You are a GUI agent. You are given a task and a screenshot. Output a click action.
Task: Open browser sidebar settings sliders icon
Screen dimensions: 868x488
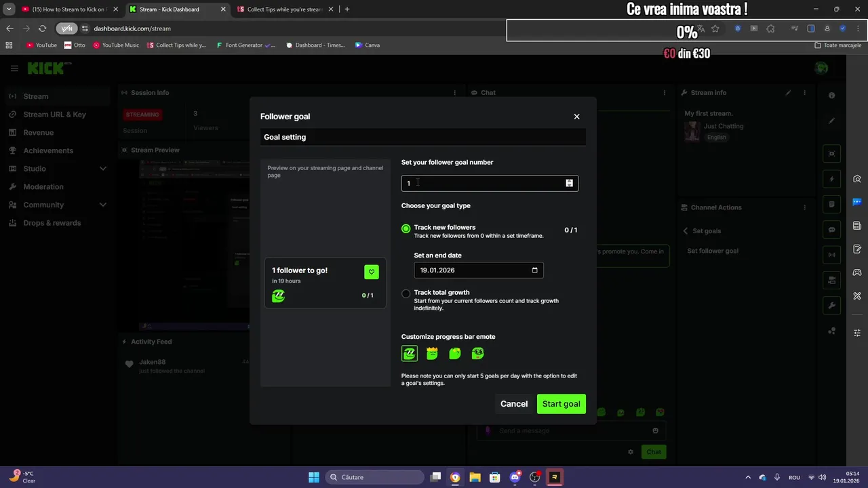[857, 333]
